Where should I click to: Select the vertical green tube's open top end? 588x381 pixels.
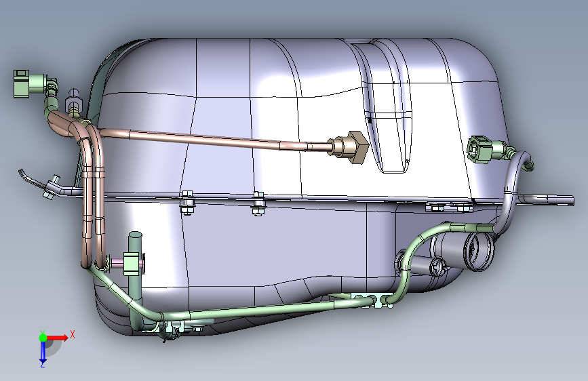point(136,236)
